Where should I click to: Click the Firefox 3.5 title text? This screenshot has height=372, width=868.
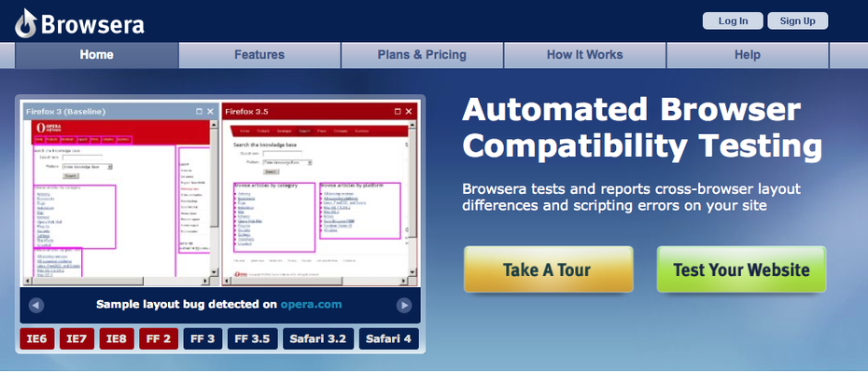pyautogui.click(x=246, y=112)
